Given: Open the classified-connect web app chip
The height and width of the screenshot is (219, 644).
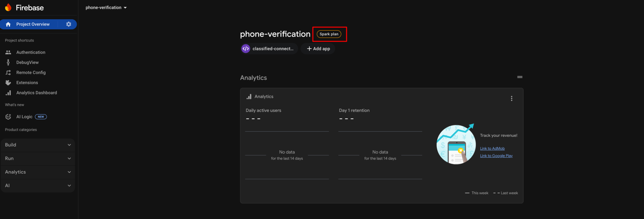Looking at the screenshot, I should 269,49.
